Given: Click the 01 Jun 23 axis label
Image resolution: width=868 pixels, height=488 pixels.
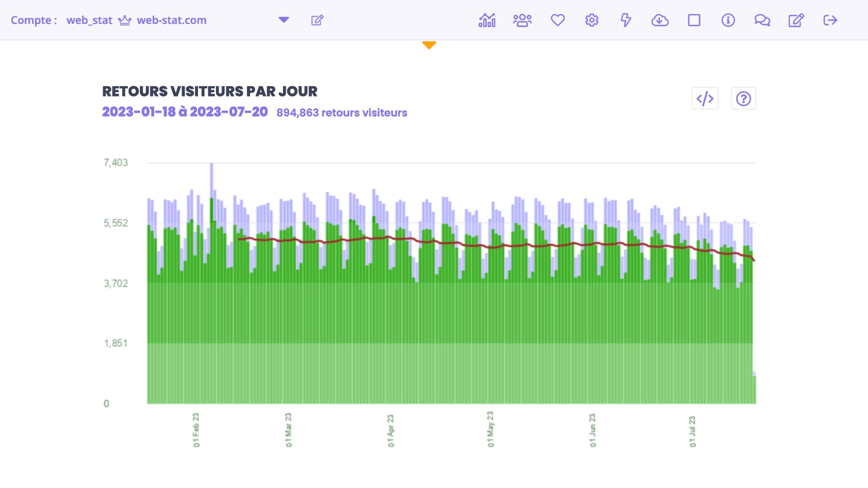Looking at the screenshot, I should pos(592,431).
